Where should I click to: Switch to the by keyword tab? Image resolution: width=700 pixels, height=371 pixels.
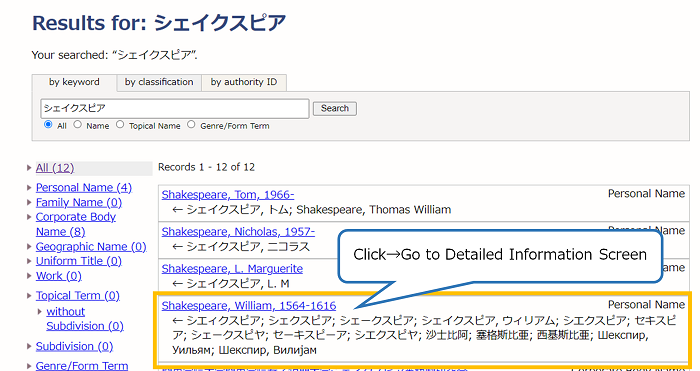pos(74,83)
